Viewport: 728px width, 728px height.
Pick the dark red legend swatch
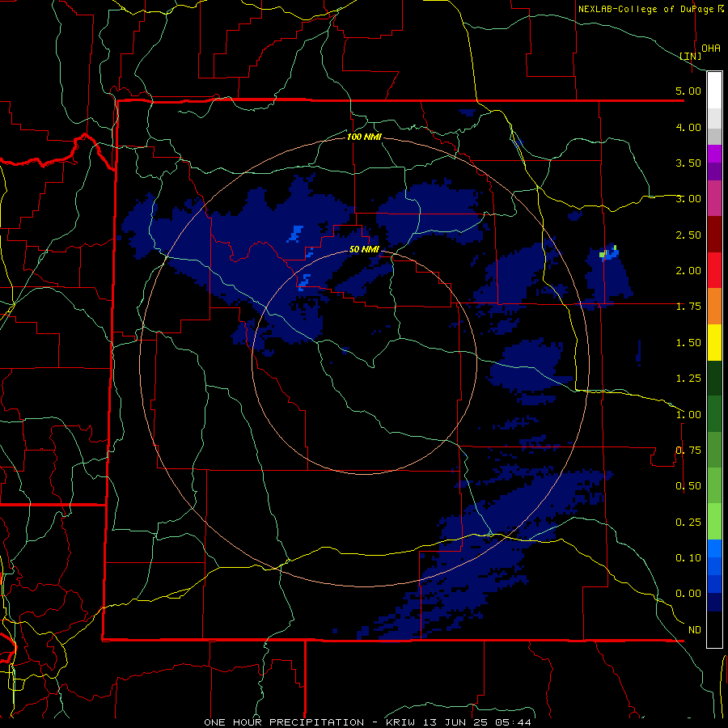coord(714,235)
